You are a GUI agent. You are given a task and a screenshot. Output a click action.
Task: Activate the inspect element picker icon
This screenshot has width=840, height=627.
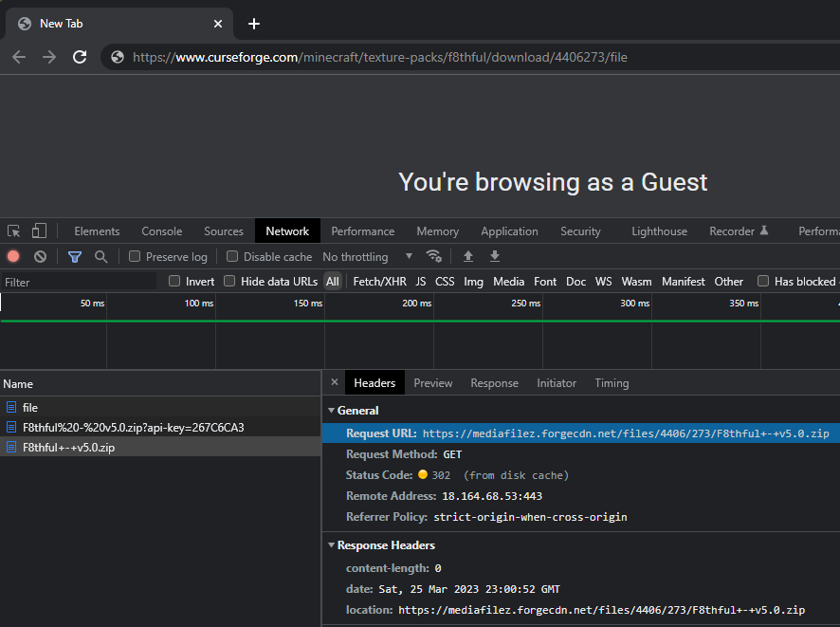tap(14, 231)
